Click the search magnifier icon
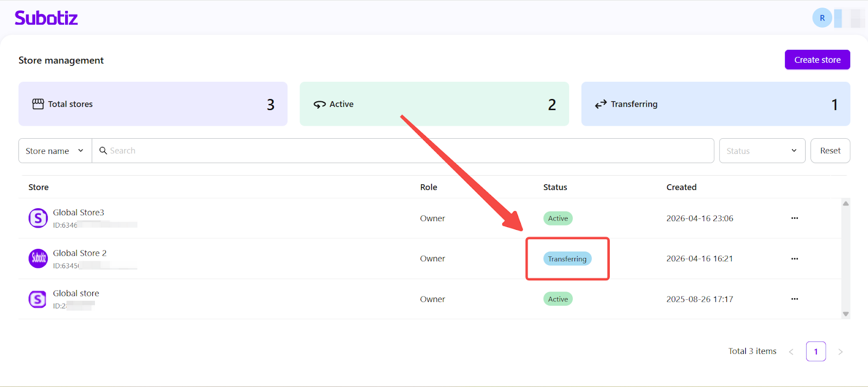Screen dimensions: 868x387 (103, 151)
